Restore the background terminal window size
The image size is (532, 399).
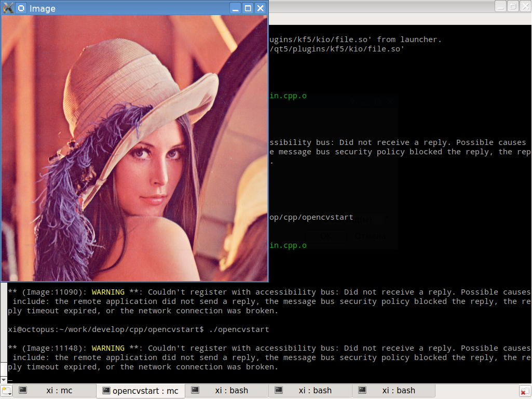click(513, 6)
